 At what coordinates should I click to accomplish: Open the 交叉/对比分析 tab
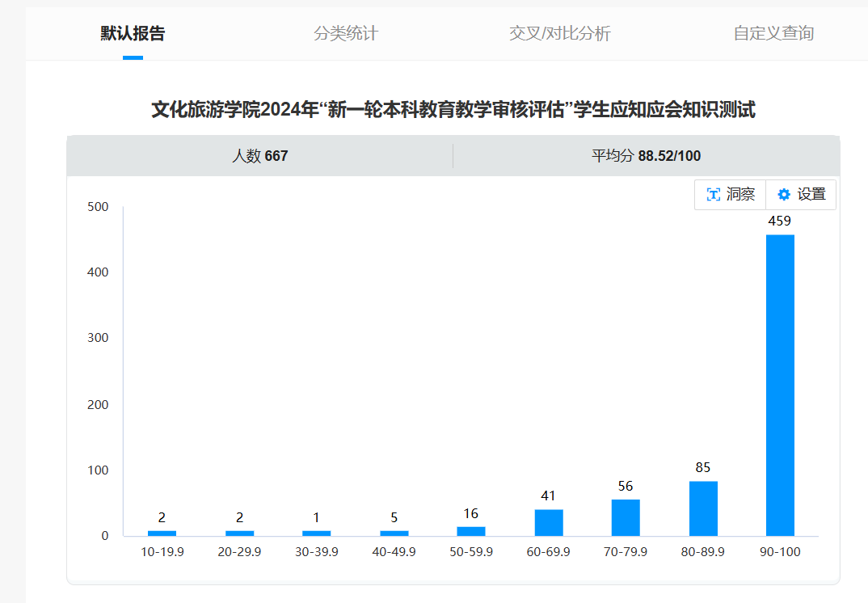point(559,33)
